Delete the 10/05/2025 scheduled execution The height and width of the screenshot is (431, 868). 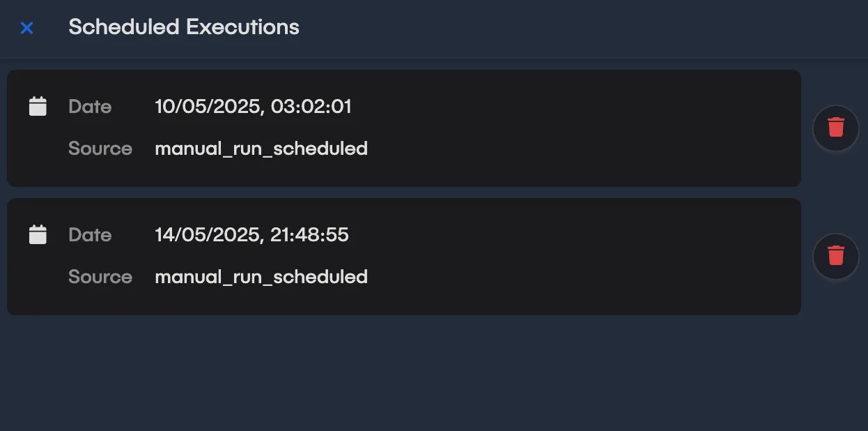[836, 128]
